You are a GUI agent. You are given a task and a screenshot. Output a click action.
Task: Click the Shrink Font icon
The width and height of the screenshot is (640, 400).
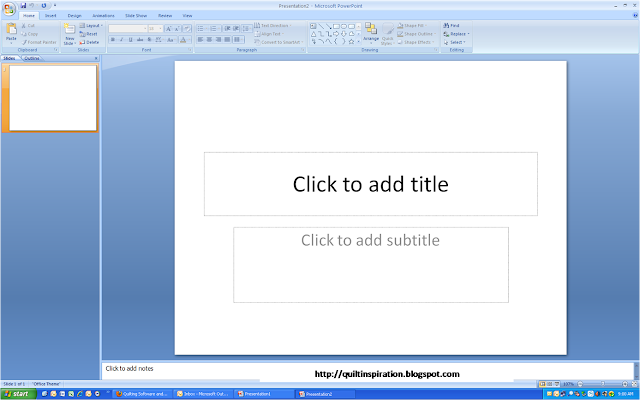(x=177, y=29)
